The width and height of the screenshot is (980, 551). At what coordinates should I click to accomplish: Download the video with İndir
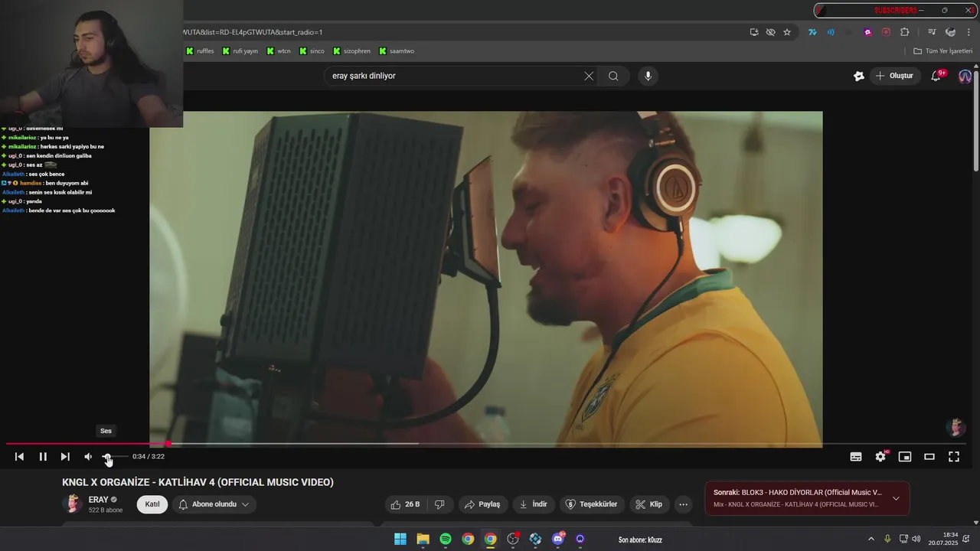(x=534, y=504)
